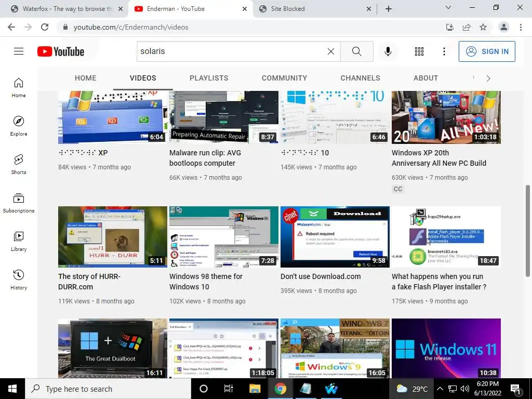Viewport: 532px width, 399px height.
Task: Start voice search with the microphone icon
Action: [388, 51]
